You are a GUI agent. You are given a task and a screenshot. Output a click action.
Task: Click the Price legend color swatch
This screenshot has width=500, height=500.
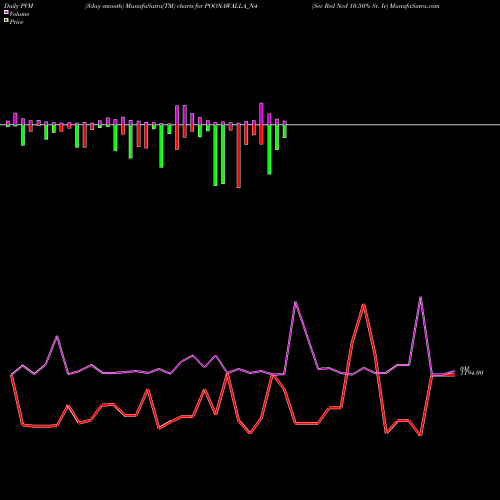point(6,21)
